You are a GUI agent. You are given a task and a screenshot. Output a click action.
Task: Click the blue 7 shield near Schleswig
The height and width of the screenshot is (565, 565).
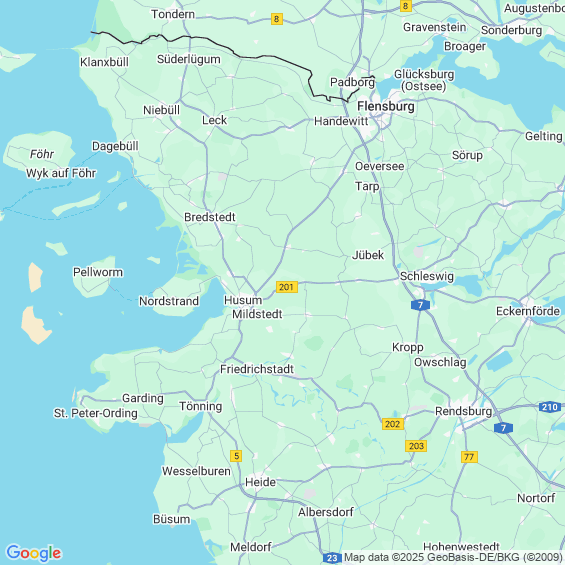coord(420,305)
